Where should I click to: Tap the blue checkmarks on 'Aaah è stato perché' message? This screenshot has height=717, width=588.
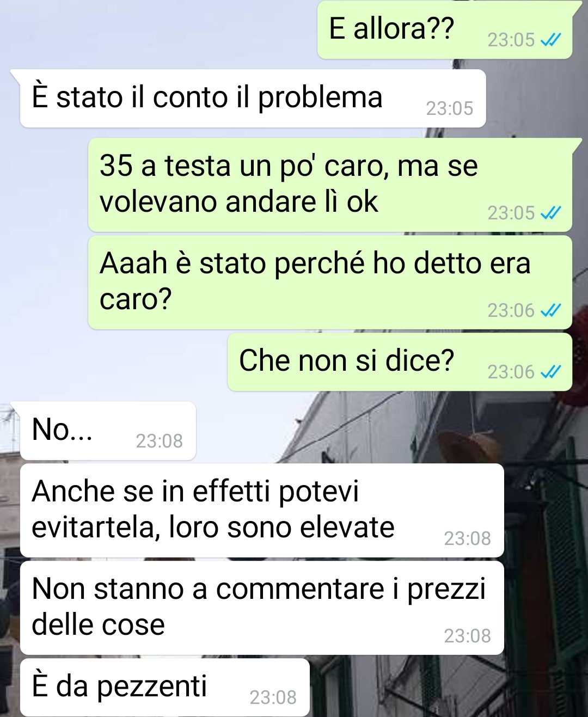[x=550, y=310]
